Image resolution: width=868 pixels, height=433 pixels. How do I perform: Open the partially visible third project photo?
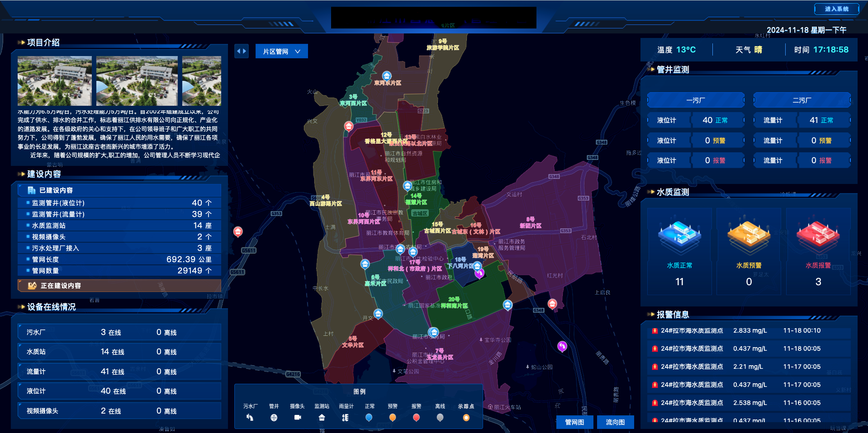(202, 81)
